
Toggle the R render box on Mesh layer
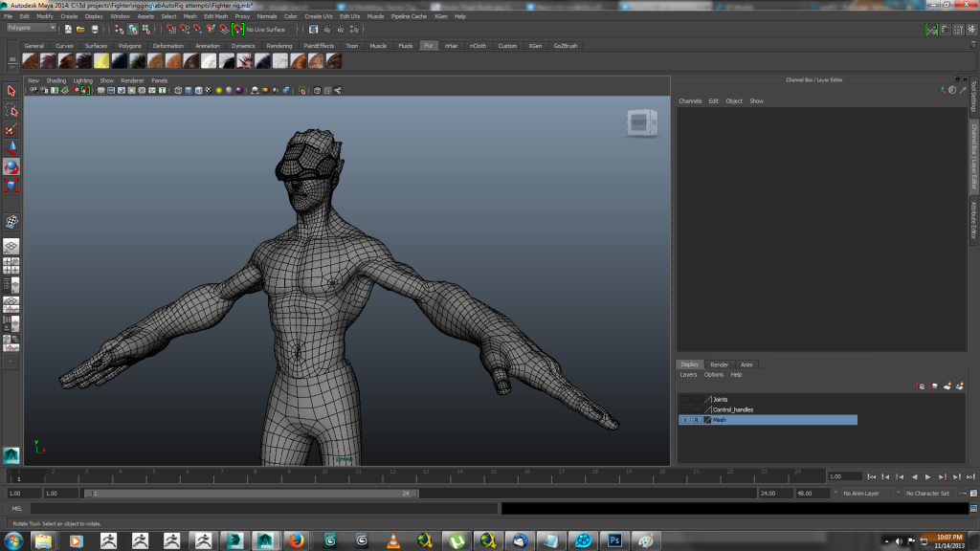(698, 419)
